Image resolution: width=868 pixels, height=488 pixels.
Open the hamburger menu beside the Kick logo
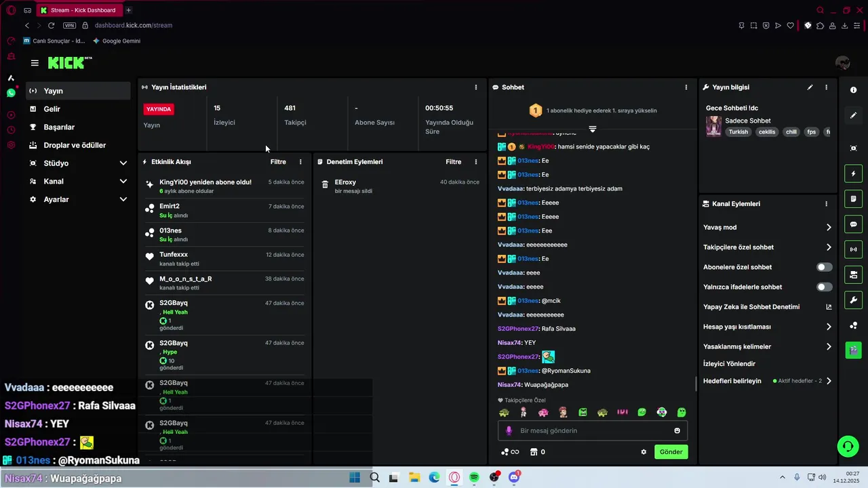tap(35, 63)
